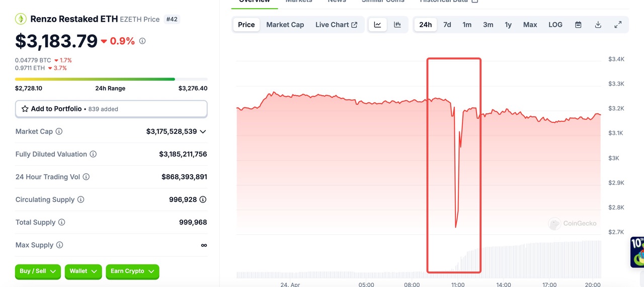Expand the chart to fullscreen
Screen dimensions: 644x287
618,25
